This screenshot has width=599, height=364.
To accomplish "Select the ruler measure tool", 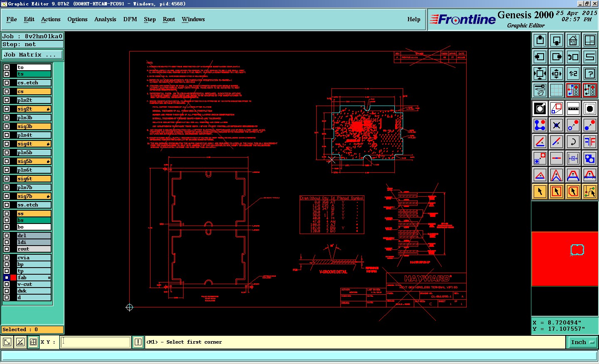I will [573, 108].
